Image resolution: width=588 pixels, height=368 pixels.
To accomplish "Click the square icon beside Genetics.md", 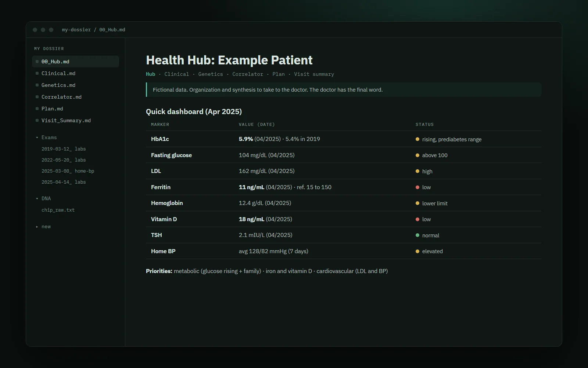I will 37,85.
